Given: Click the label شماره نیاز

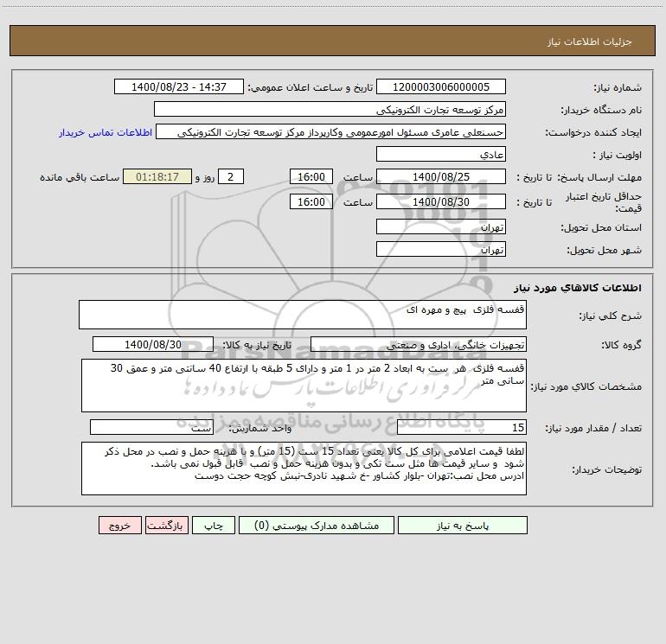Looking at the screenshot, I should click(618, 88).
